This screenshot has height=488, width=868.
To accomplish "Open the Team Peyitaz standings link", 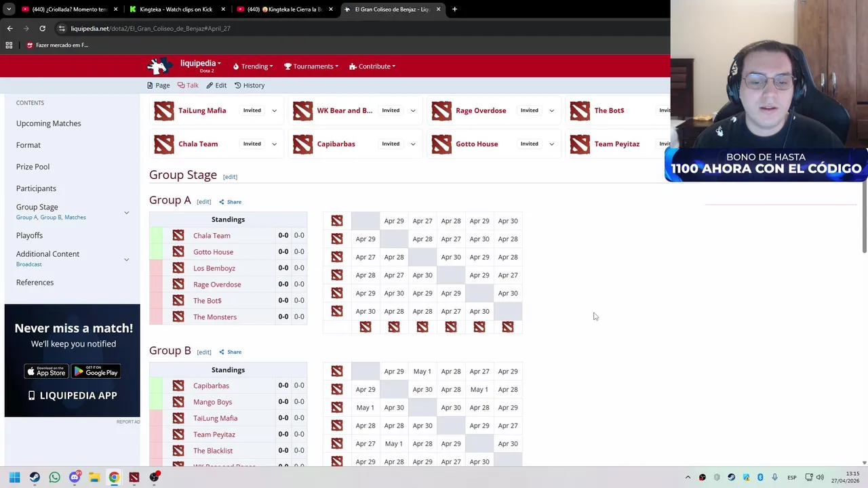I will (x=214, y=434).
